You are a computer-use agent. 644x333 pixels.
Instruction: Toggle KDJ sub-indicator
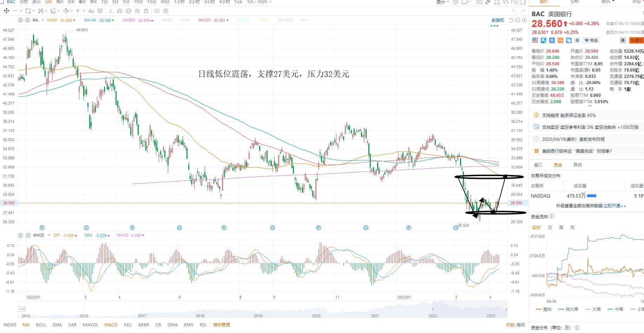point(128,325)
